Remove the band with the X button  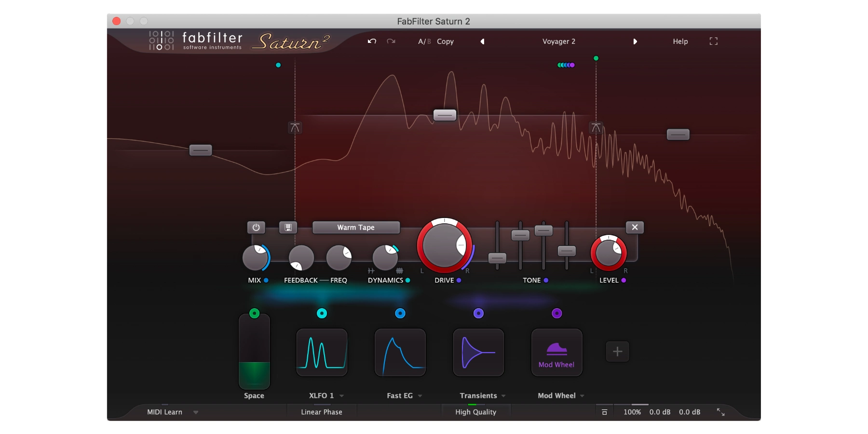(x=635, y=228)
